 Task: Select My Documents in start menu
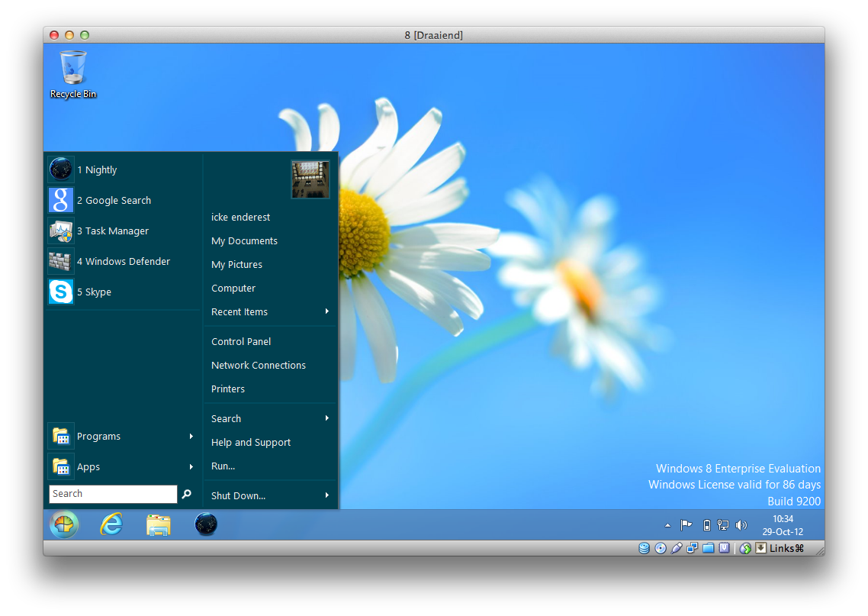pos(244,241)
